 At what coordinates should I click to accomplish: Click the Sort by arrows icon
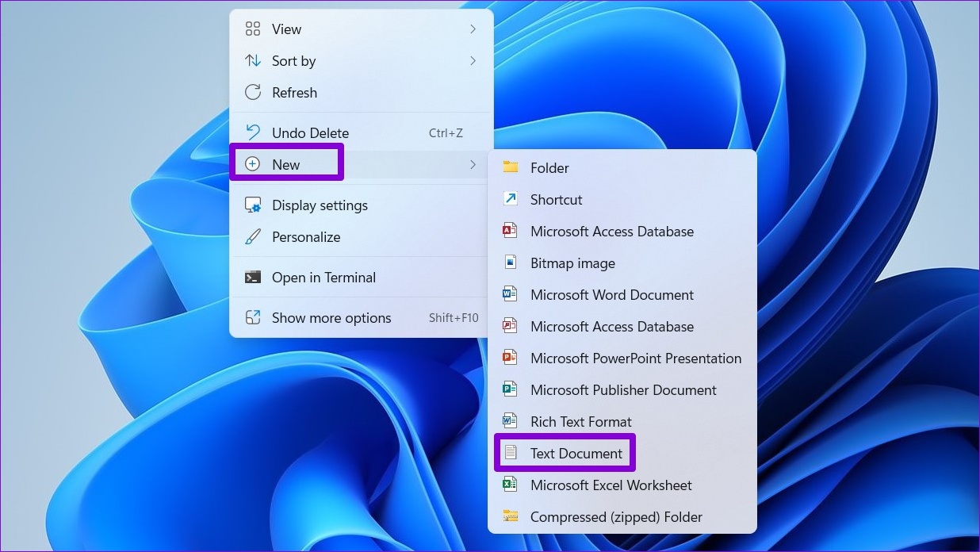(x=253, y=61)
